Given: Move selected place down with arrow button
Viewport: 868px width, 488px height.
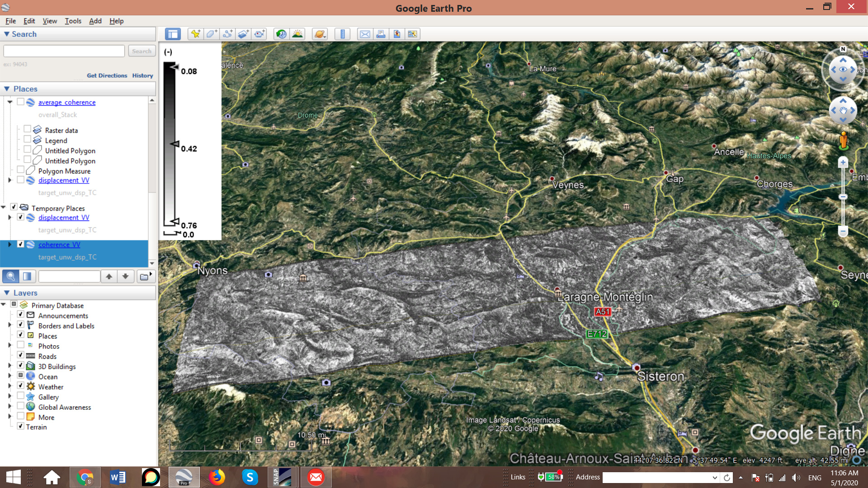Looking at the screenshot, I should click(x=125, y=276).
